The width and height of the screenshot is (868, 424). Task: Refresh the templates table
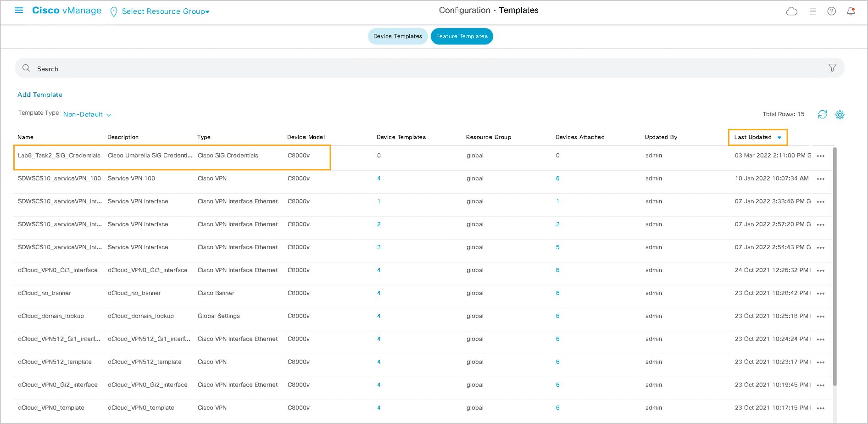tap(822, 114)
